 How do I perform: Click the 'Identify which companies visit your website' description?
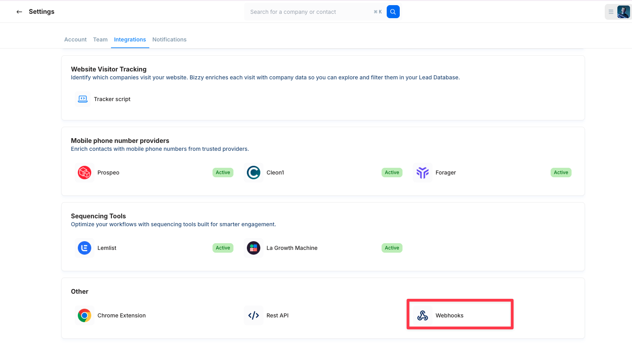[x=265, y=77]
